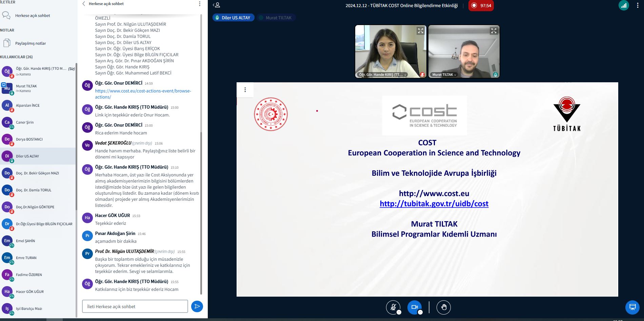Unmute the microphone button

393,307
